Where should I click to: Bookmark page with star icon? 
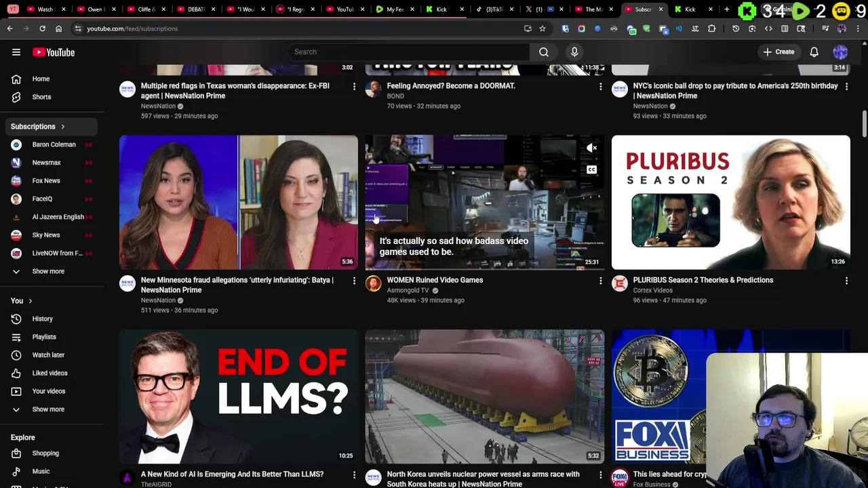542,28
